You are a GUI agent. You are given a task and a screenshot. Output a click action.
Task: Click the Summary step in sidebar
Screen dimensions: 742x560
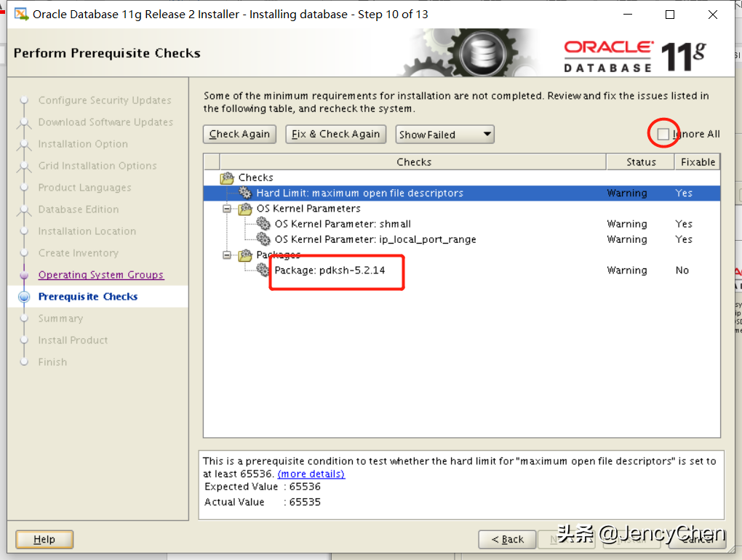point(60,319)
